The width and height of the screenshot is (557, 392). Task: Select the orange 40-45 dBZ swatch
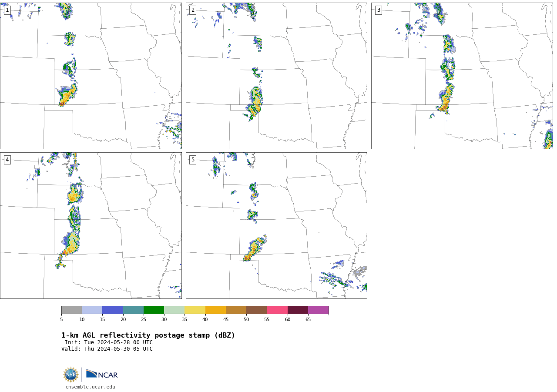point(215,310)
